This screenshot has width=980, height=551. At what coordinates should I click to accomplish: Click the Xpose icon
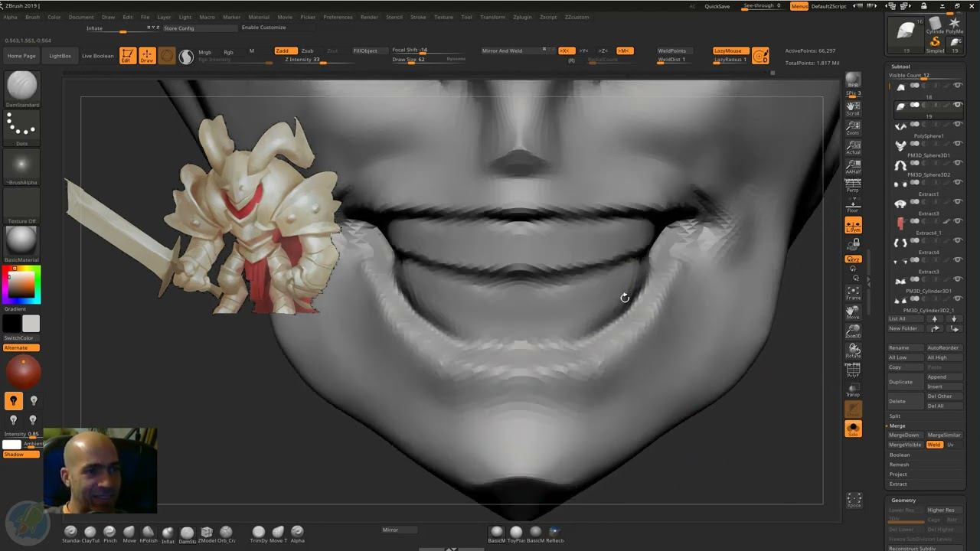coord(854,500)
